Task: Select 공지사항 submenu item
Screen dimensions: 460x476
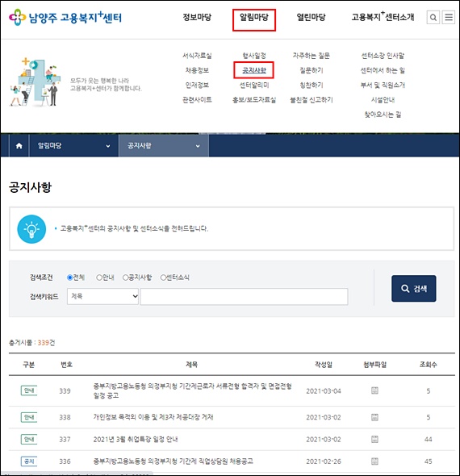Action: point(254,70)
